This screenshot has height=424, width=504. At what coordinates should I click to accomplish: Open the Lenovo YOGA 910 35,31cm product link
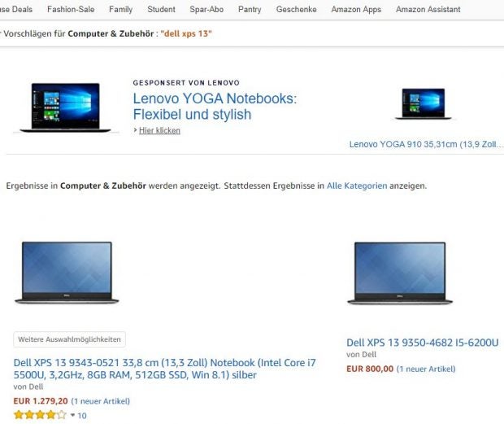coord(426,144)
